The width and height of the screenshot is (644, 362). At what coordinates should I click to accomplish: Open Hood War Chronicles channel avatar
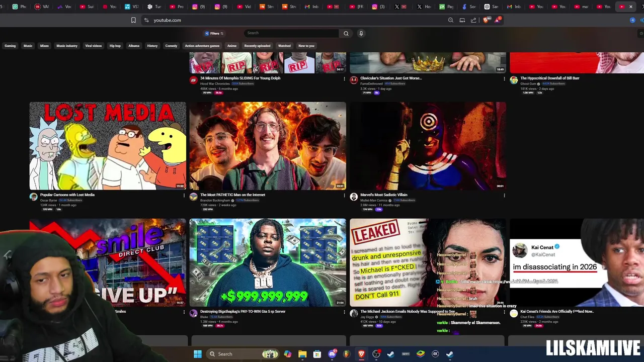click(x=193, y=80)
